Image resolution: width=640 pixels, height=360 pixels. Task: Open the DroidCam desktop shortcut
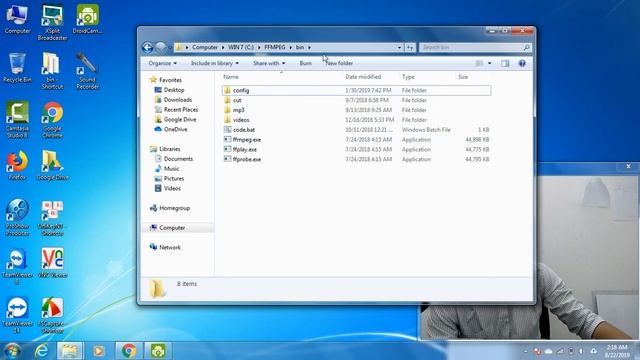[87, 19]
